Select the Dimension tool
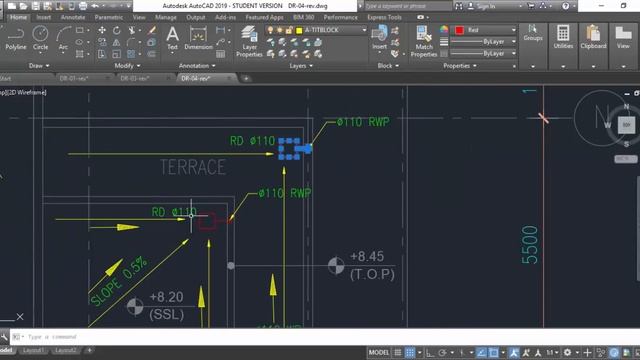 pos(198,38)
